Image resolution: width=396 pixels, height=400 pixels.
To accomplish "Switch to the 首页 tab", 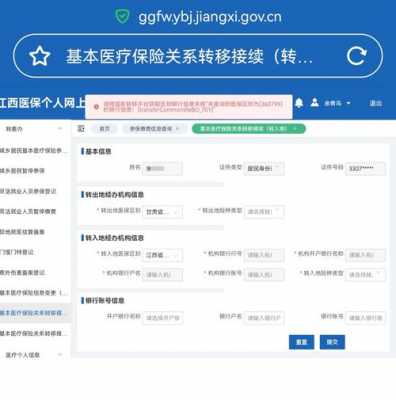I will (105, 129).
